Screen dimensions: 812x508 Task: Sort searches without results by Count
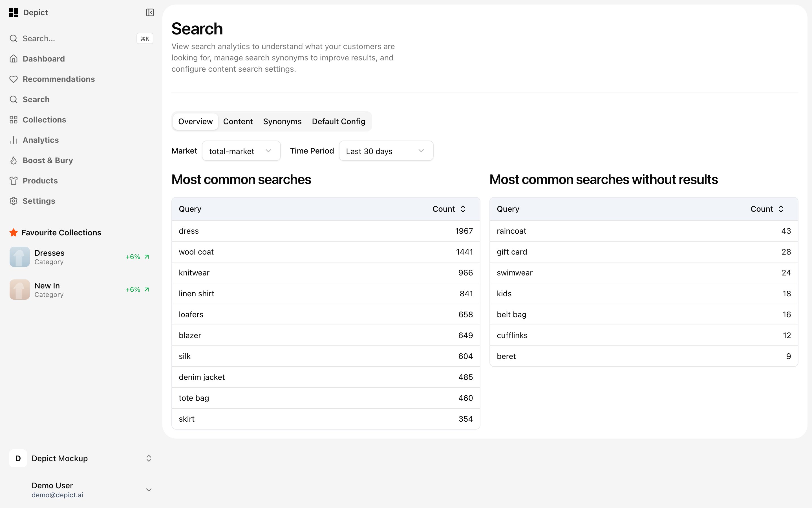click(767, 209)
